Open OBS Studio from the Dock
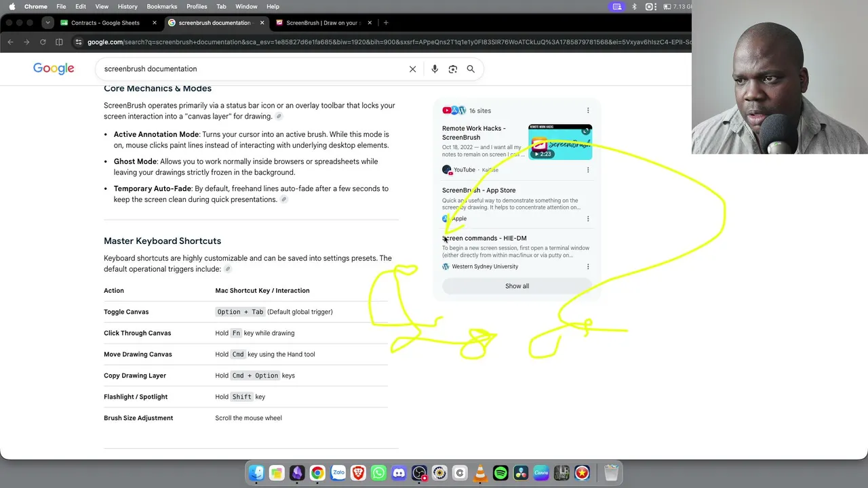This screenshot has width=868, height=488. pyautogui.click(x=419, y=473)
